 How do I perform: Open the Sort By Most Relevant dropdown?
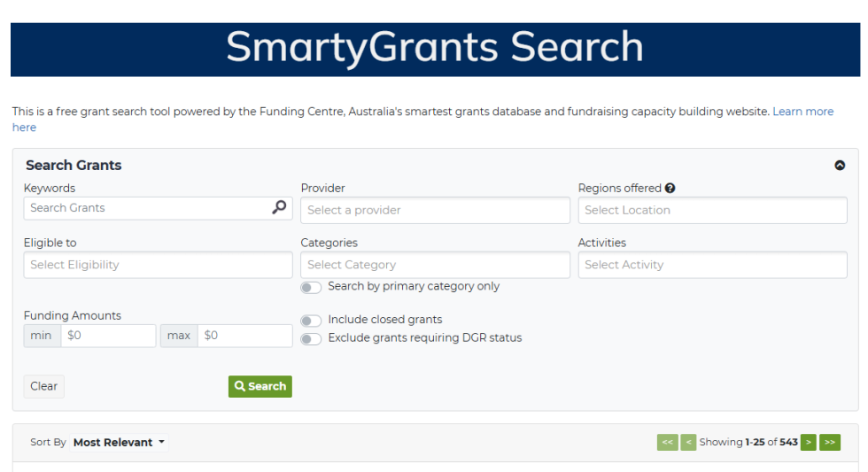(x=119, y=442)
